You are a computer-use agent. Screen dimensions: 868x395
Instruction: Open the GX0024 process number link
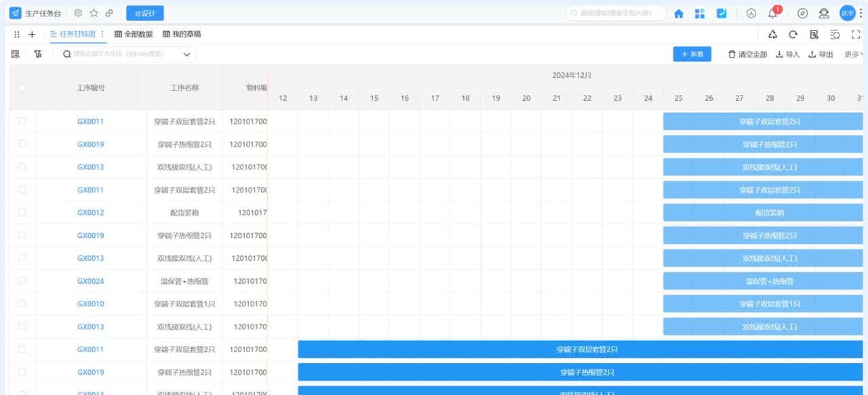(x=91, y=281)
